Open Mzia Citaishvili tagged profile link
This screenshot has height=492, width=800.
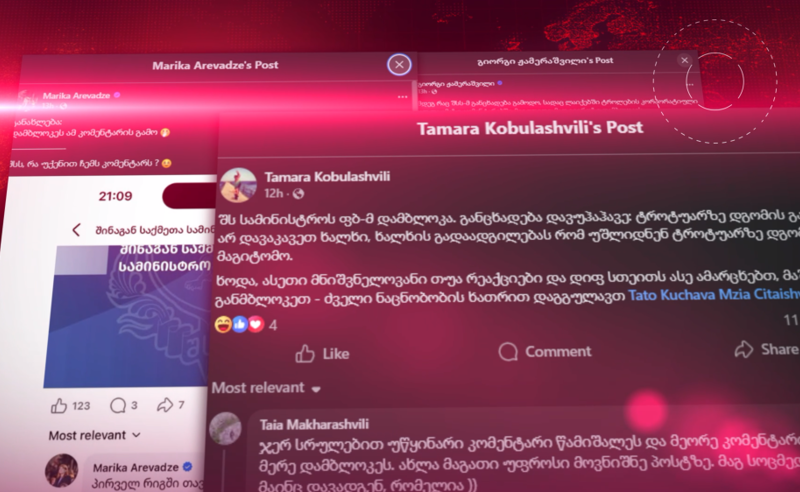tap(759, 294)
